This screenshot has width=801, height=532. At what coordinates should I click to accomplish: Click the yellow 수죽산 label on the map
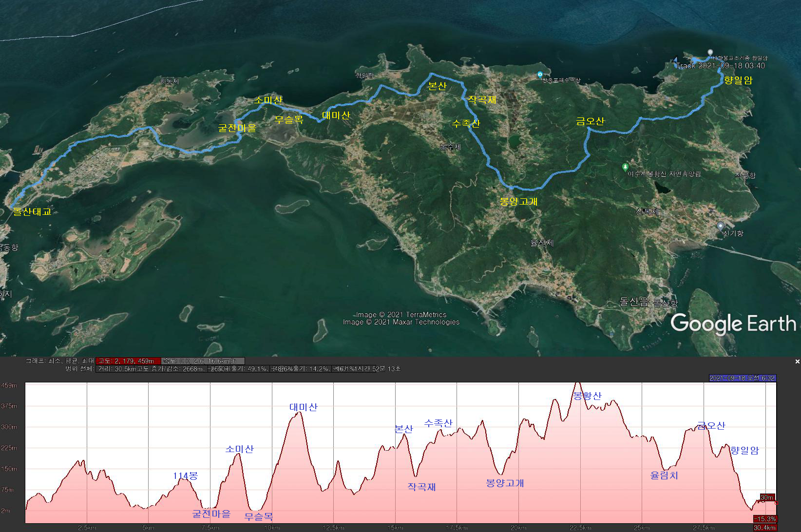466,123
